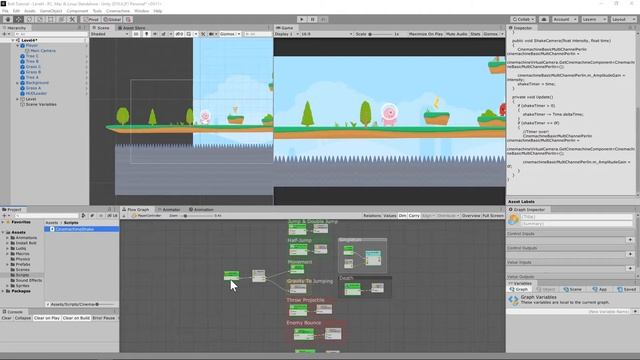This screenshot has height=360, width=640.
Task: Open the Collab dropdown
Action: 523,19
